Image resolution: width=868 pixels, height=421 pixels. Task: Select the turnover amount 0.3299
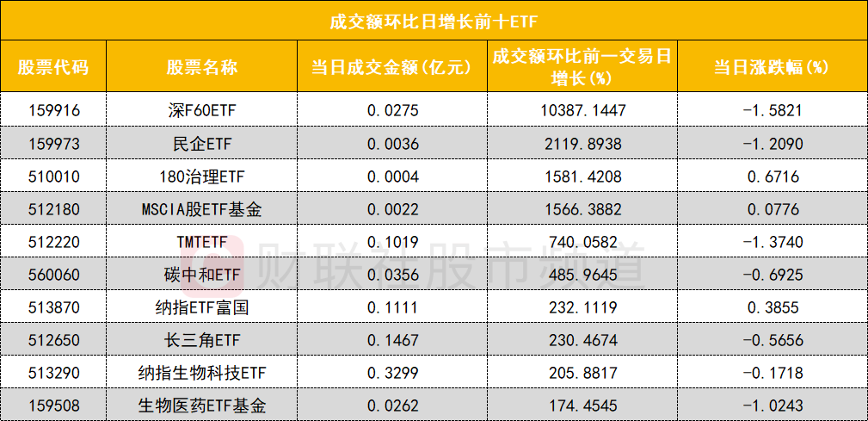392,373
